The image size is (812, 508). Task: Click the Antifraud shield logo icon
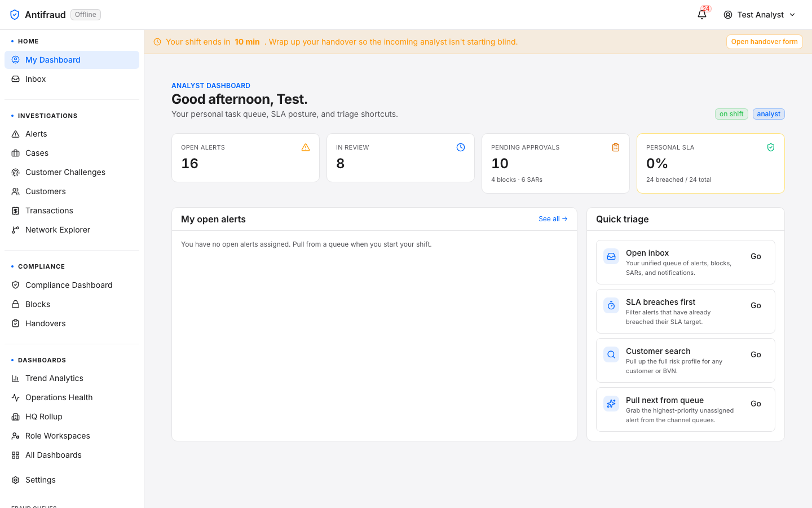[x=15, y=15]
